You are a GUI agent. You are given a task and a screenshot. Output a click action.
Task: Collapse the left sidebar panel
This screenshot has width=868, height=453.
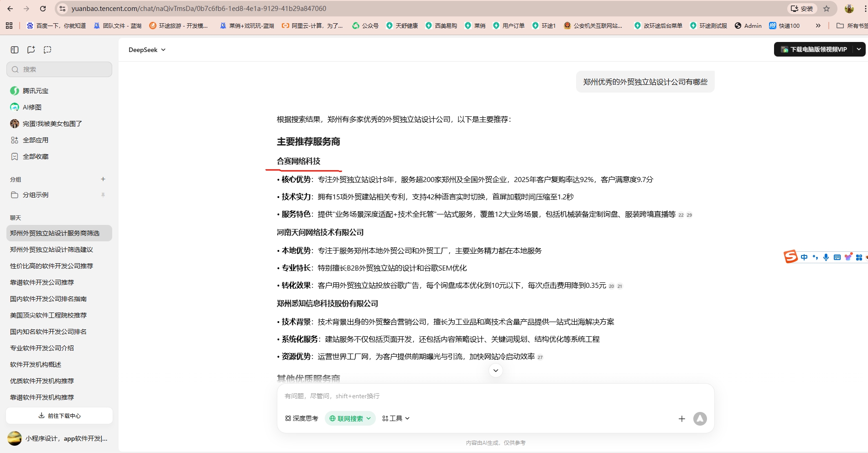[x=14, y=49]
